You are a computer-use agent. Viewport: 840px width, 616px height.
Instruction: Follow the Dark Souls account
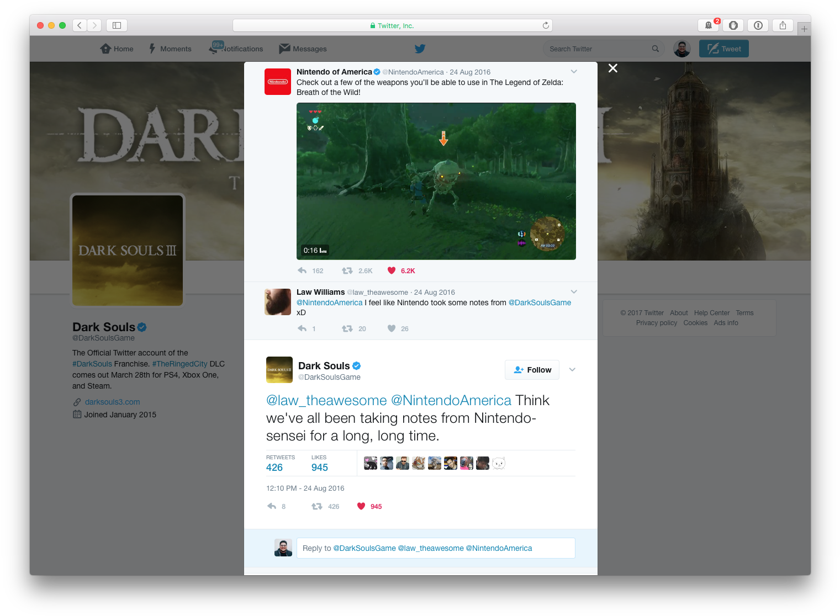tap(532, 370)
